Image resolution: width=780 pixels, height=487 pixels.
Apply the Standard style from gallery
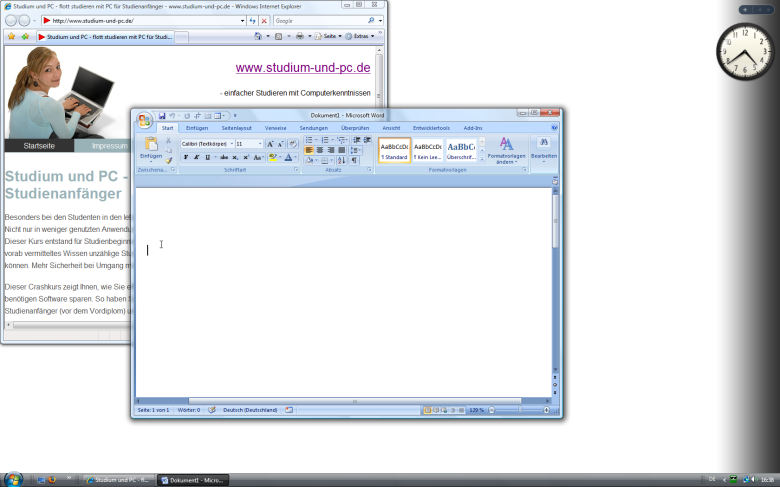(x=394, y=150)
